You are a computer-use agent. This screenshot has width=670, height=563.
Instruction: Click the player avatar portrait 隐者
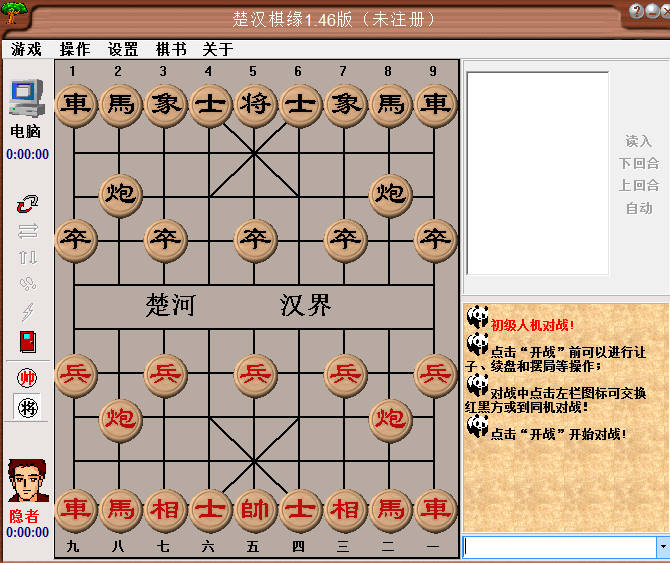coord(28,481)
